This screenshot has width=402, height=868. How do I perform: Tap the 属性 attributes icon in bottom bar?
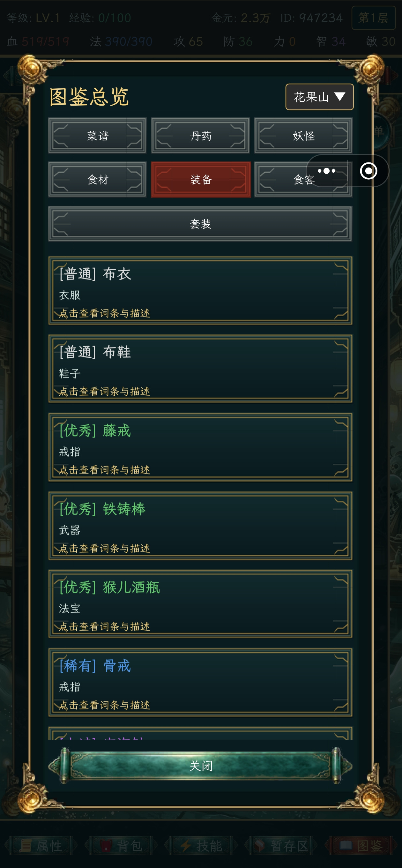(25, 845)
